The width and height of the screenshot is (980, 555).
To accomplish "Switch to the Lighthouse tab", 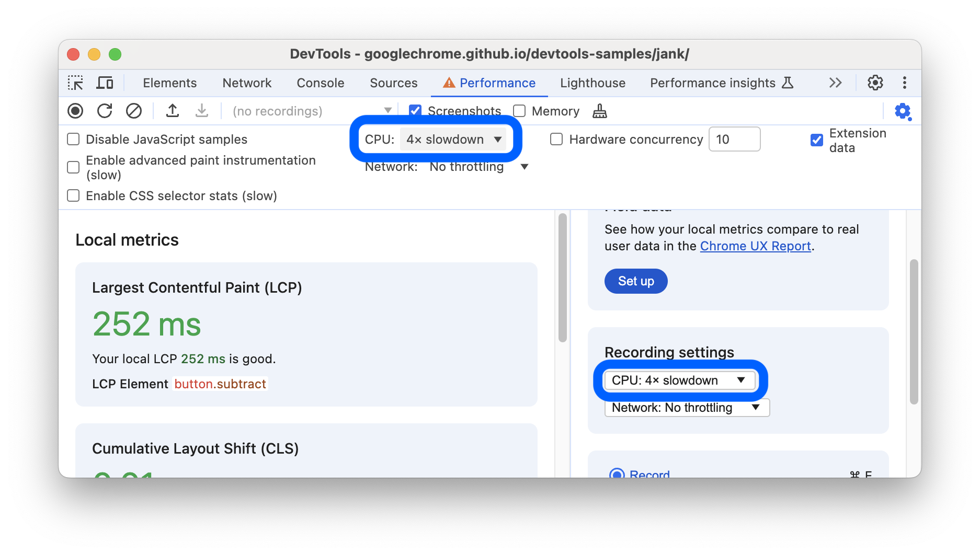I will coord(592,83).
